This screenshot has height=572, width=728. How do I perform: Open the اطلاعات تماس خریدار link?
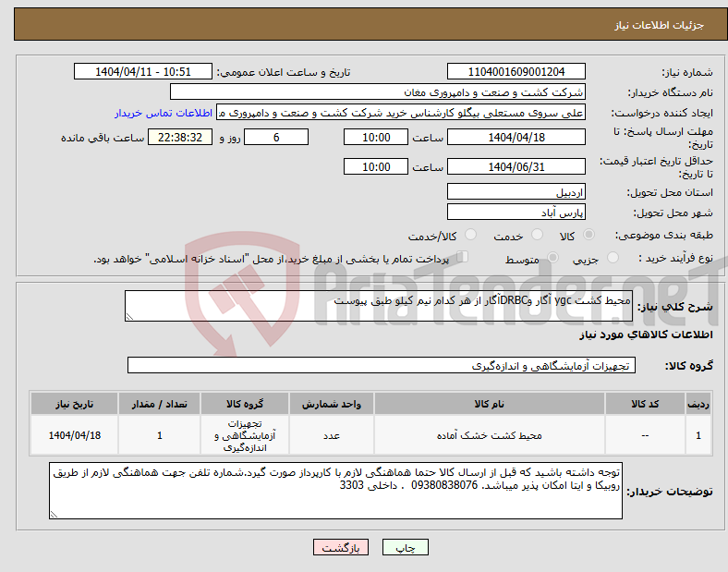(x=164, y=113)
